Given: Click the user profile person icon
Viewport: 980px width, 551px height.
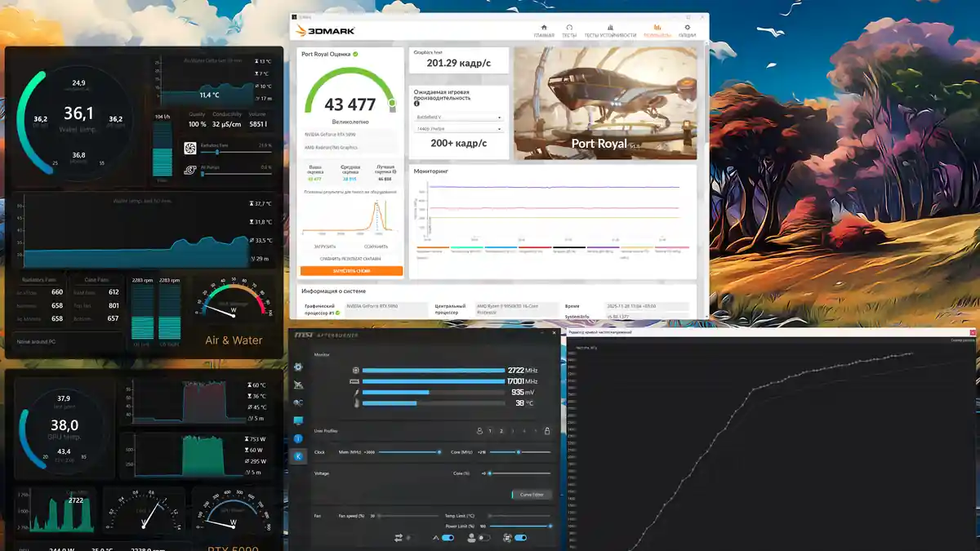Looking at the screenshot, I should [x=479, y=431].
